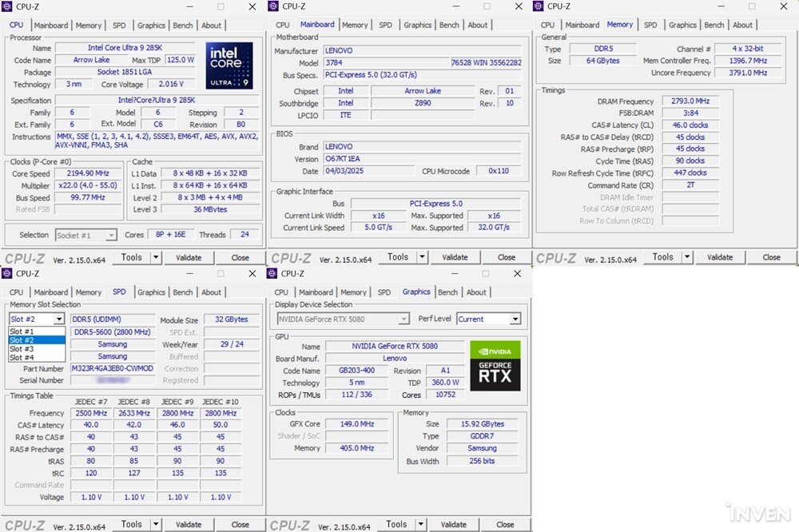Select the Mainboard tab in the Graphics window
This screenshot has width=799, height=532.
click(x=316, y=292)
